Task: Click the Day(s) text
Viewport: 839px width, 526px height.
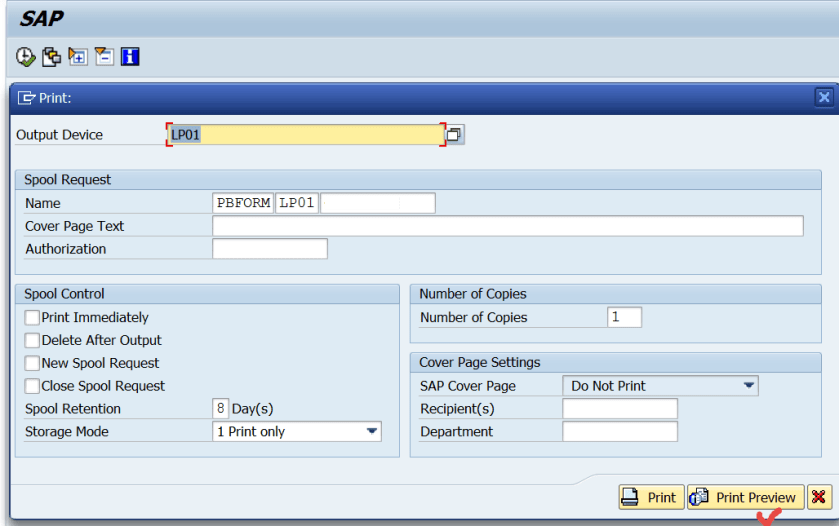Action: point(253,409)
